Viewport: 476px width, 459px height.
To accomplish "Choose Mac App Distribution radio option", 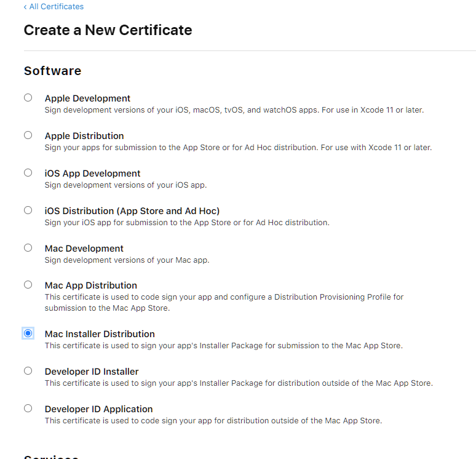I will click(x=28, y=284).
